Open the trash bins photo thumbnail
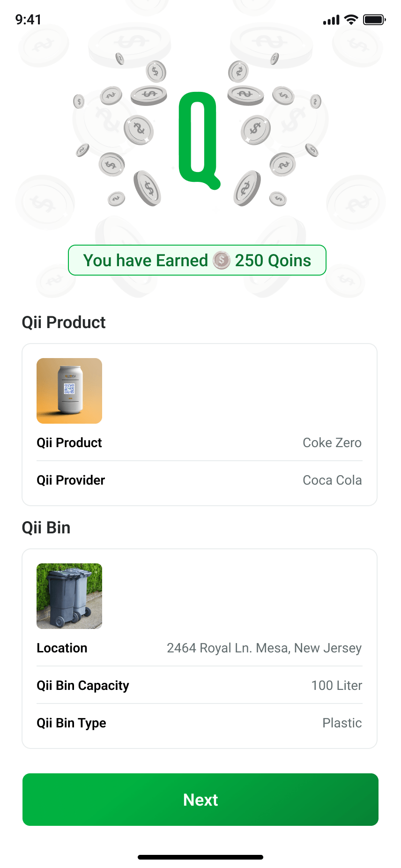 pos(69,596)
